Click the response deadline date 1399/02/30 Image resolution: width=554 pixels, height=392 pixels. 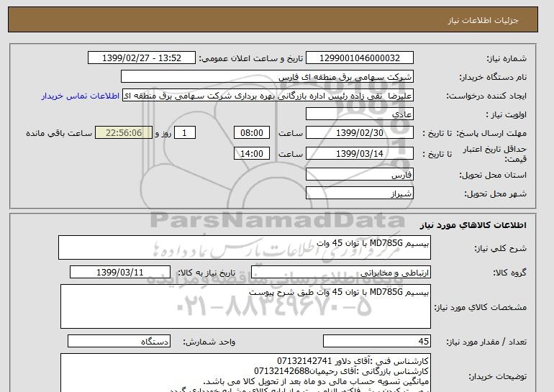point(359,133)
